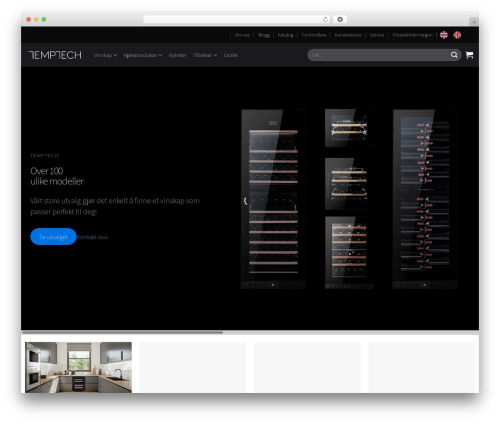
Task: Click the tall left wine cabinet image
Action: 273,199
